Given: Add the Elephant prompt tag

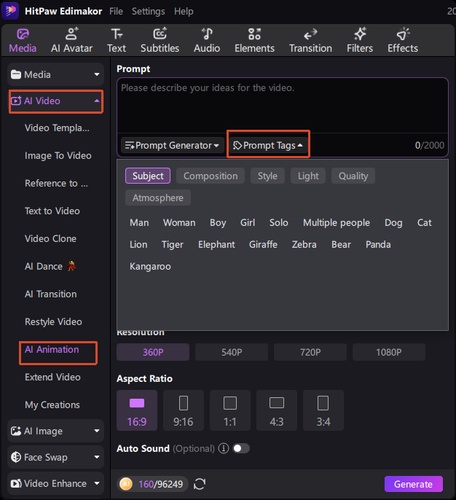Looking at the screenshot, I should pos(216,244).
